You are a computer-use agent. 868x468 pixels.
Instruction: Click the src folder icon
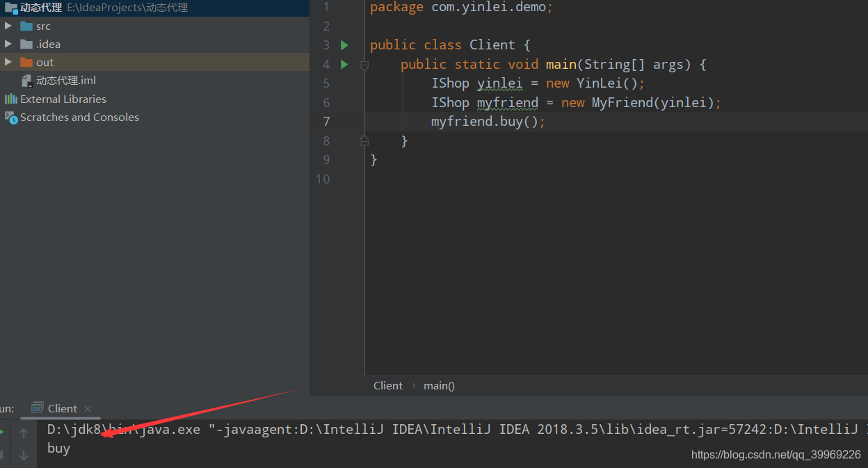pos(26,26)
